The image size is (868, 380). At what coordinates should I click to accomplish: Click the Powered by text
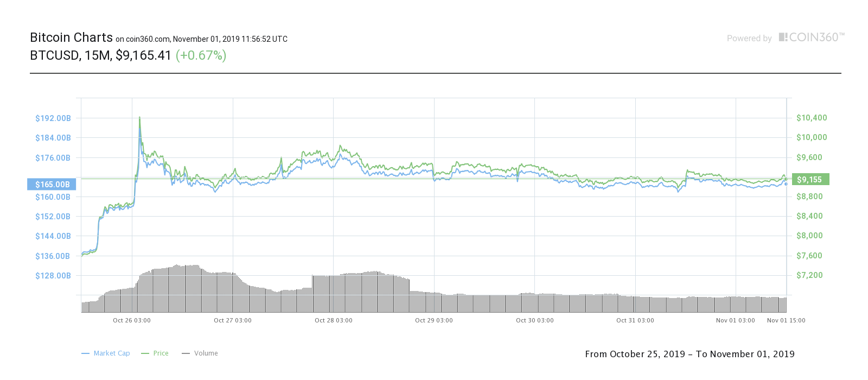[x=749, y=39]
